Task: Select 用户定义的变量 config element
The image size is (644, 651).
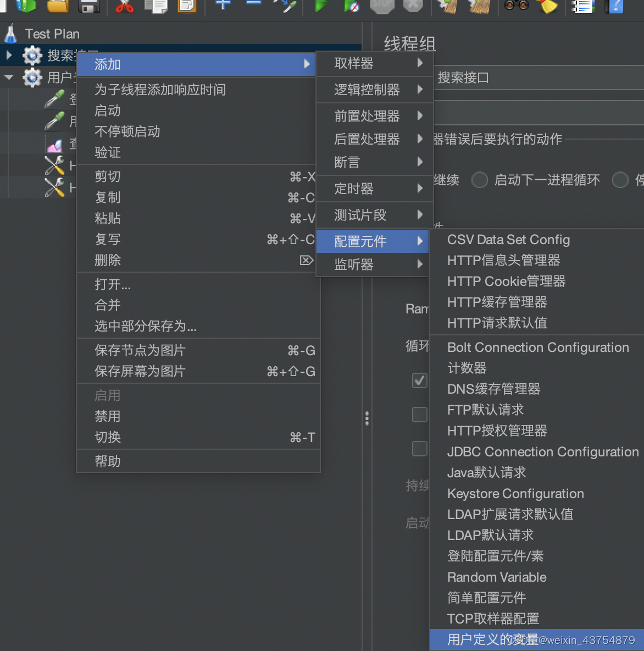Action: click(537, 640)
